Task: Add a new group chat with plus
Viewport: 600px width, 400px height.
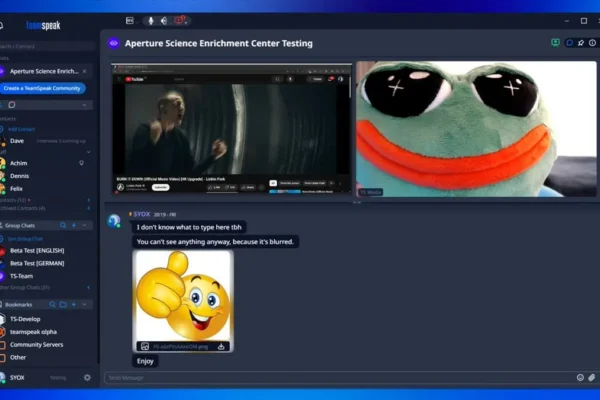Action: tap(73, 226)
